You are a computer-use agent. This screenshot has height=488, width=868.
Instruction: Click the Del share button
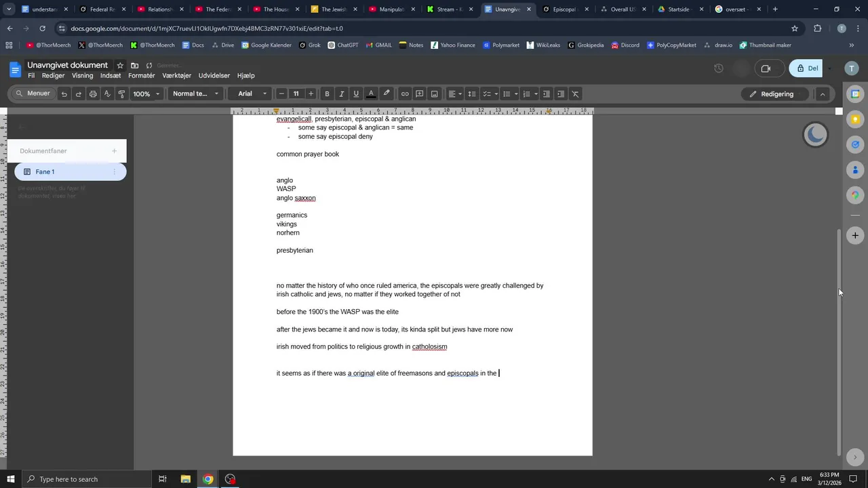pos(806,68)
